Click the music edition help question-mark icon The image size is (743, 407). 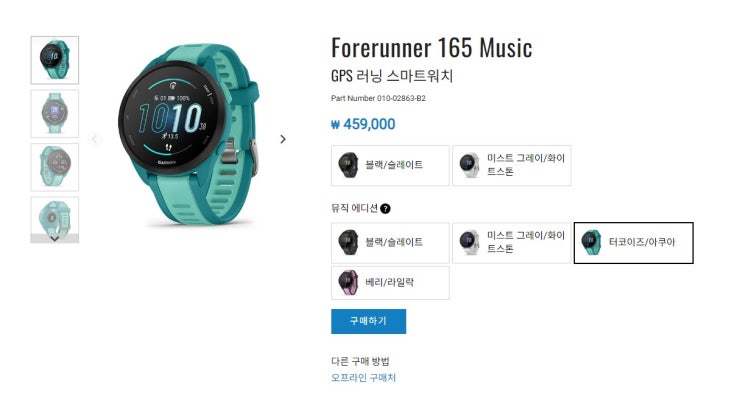coord(385,208)
